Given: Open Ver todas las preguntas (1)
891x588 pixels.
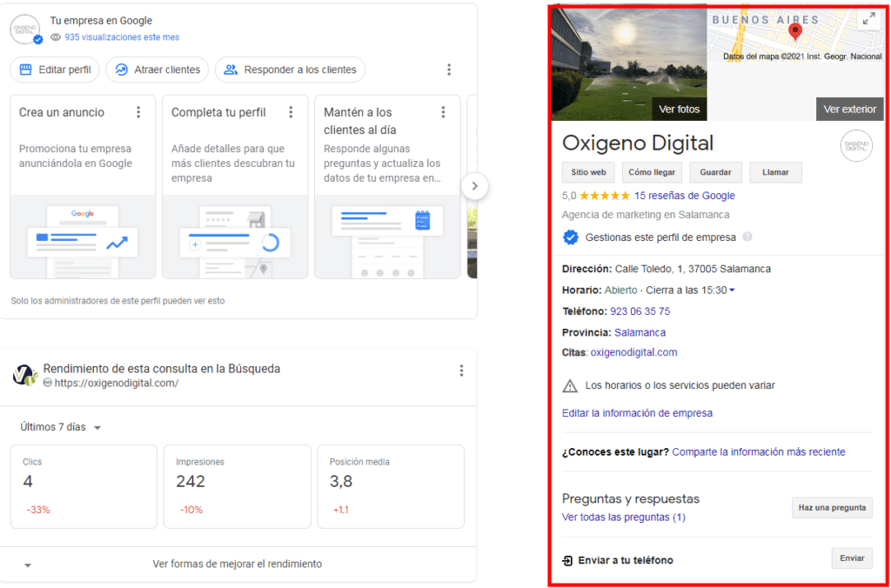Looking at the screenshot, I should pos(623,518).
